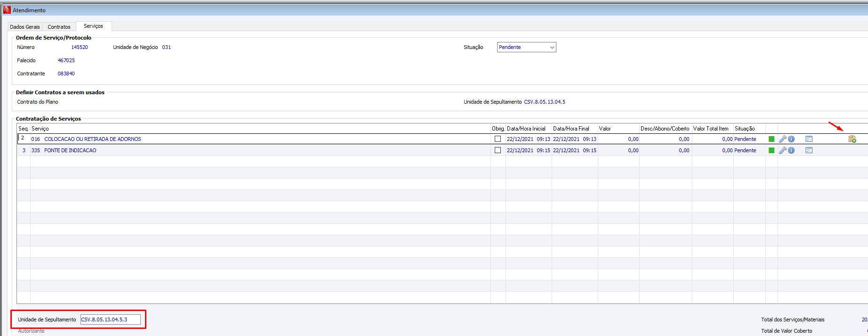Screen dimensions: 868x336
Task: Click the wrench icon in the COLOCACAO OU RETIRADA row
Action: (783, 139)
